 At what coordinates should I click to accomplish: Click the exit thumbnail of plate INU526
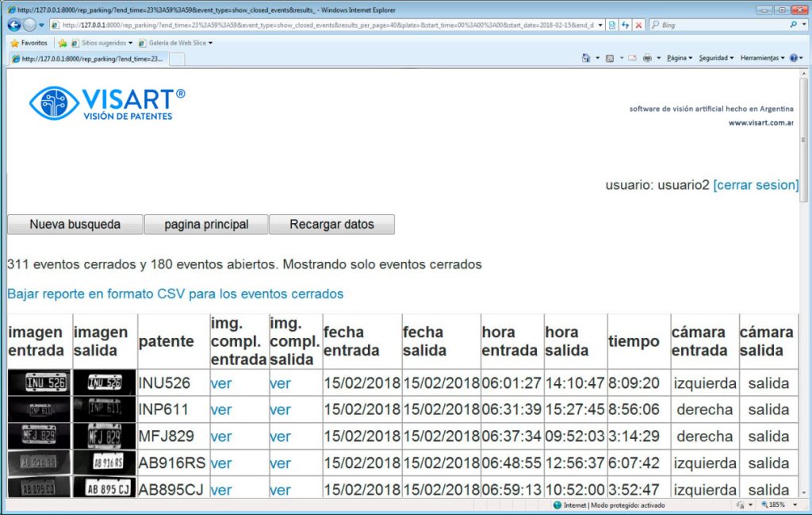(105, 383)
